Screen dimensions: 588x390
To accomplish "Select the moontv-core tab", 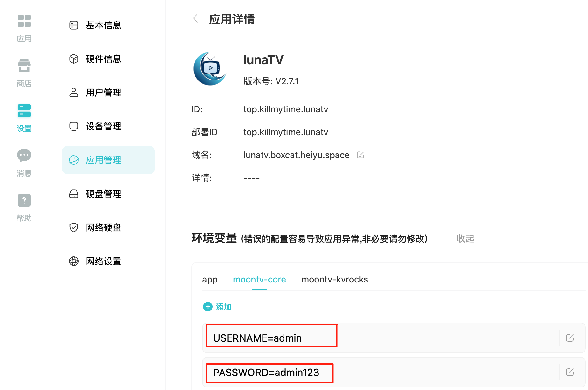I will tap(259, 280).
